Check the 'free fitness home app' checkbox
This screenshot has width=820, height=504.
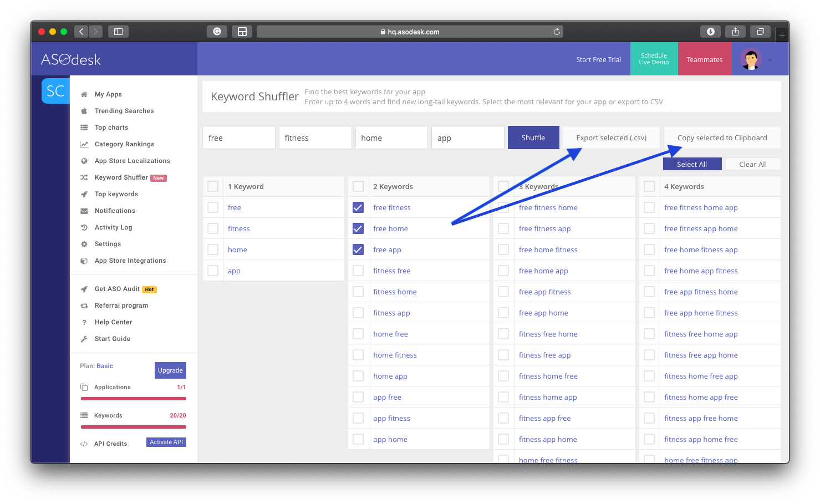tap(649, 207)
